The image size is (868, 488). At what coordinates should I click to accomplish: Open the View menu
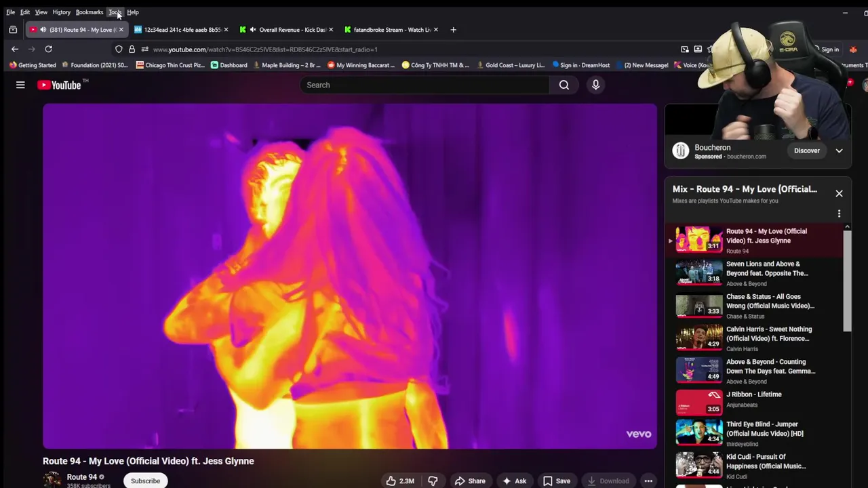(41, 12)
